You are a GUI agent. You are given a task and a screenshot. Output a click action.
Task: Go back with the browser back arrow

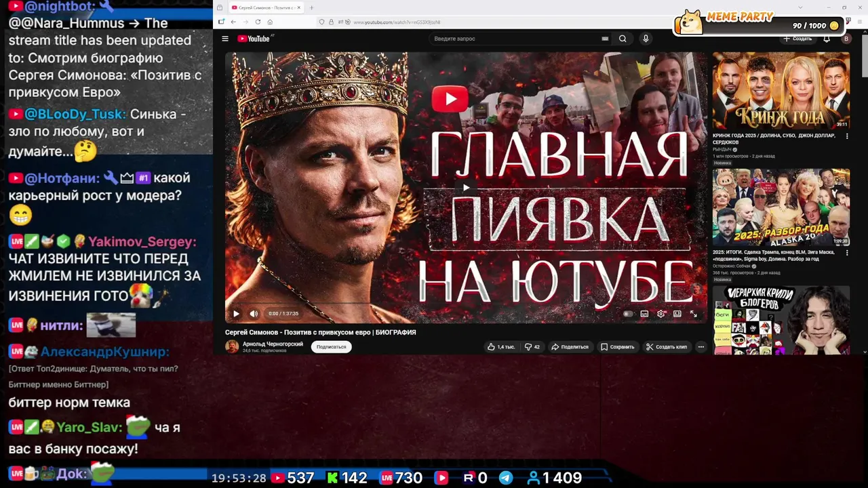point(233,22)
